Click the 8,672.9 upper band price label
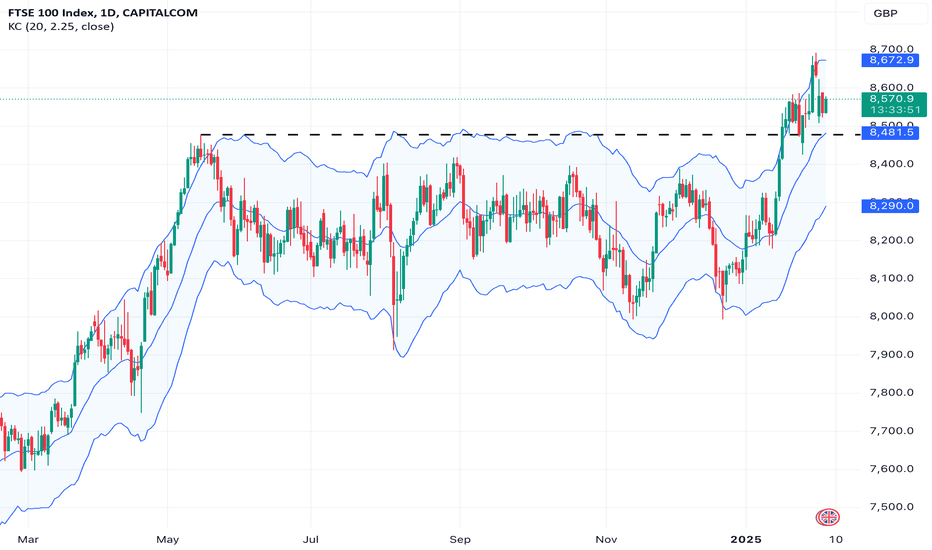The image size is (932, 550). (x=890, y=60)
